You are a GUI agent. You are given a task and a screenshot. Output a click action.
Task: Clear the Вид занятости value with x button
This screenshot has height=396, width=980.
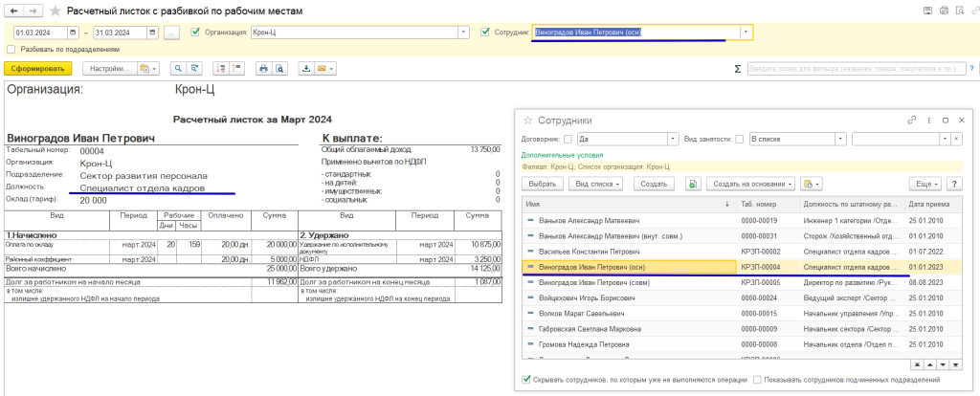tap(956, 140)
